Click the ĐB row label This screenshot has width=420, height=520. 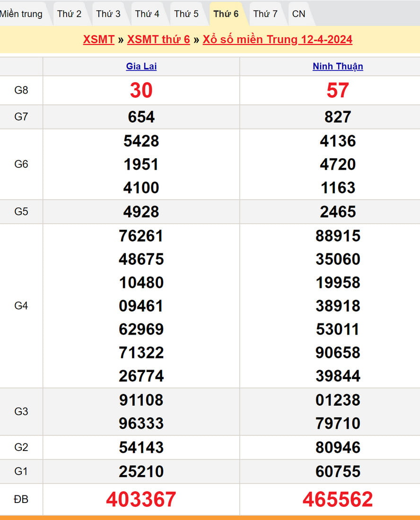pos(21,499)
